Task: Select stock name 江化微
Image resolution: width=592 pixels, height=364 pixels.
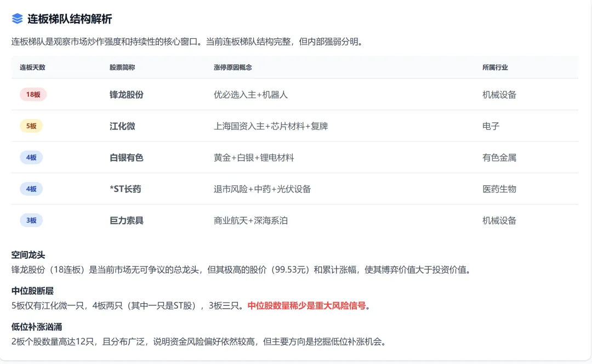Action: coord(122,126)
